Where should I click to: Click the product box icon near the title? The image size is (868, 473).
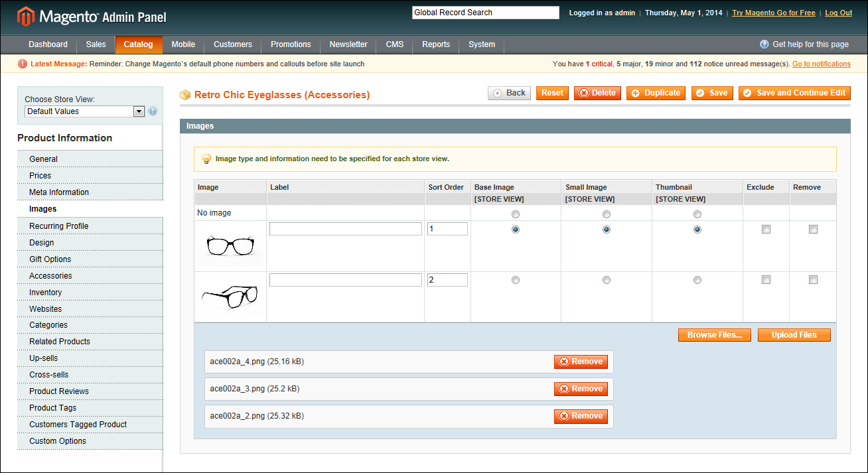coord(185,95)
